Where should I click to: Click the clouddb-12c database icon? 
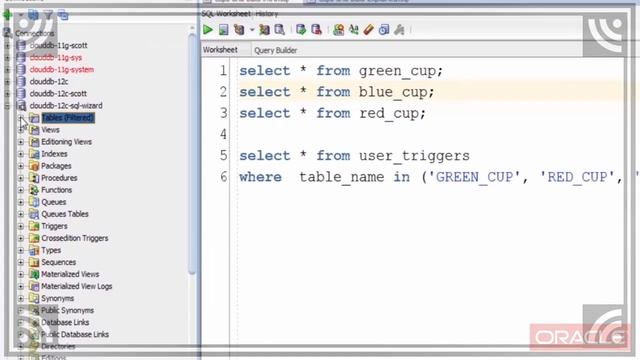point(21,82)
